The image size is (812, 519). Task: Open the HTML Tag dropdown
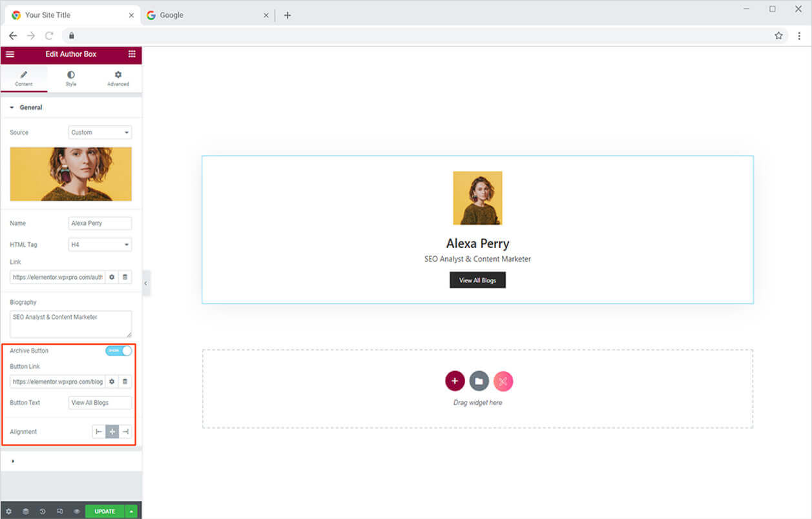100,245
